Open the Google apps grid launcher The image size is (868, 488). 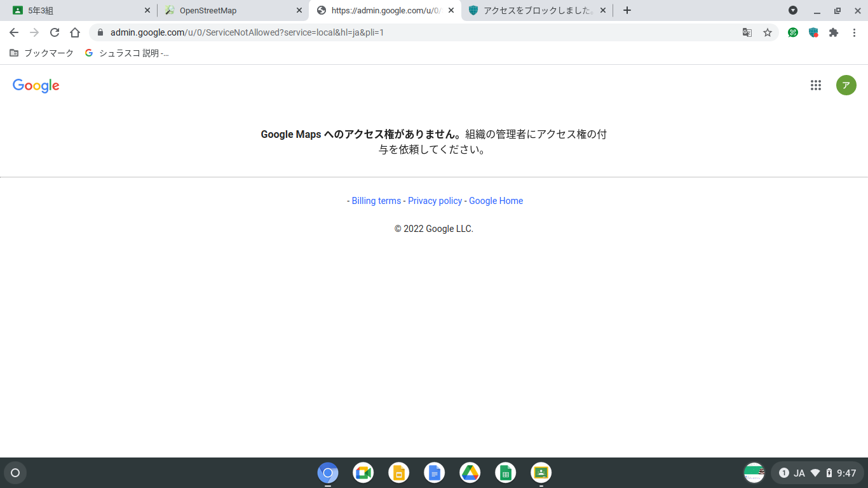coord(816,85)
